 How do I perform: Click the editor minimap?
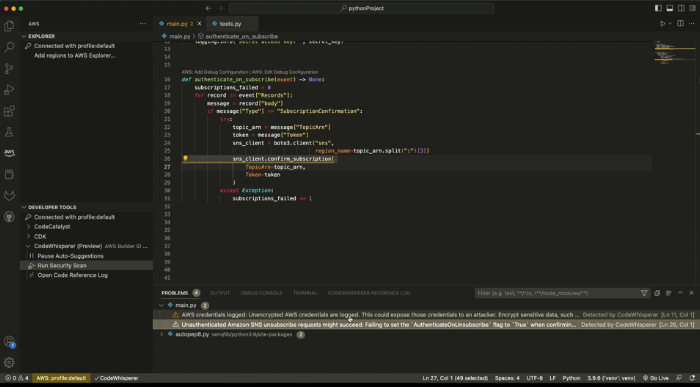[675, 54]
